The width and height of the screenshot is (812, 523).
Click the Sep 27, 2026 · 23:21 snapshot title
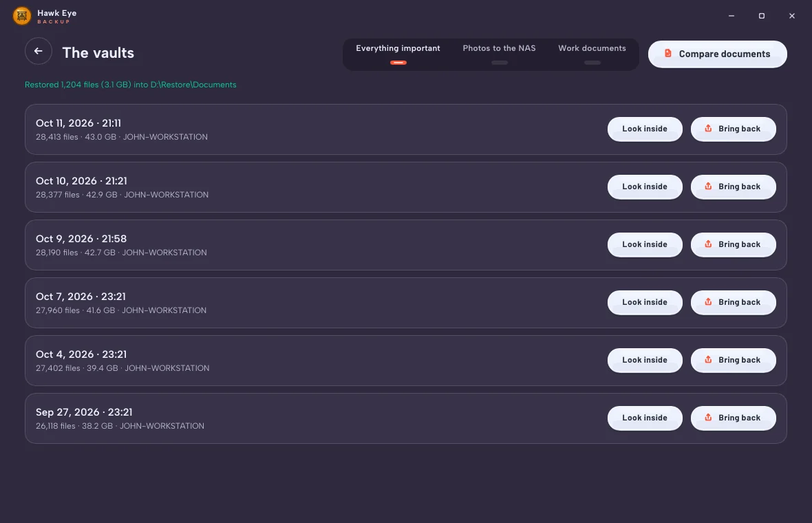click(x=84, y=412)
